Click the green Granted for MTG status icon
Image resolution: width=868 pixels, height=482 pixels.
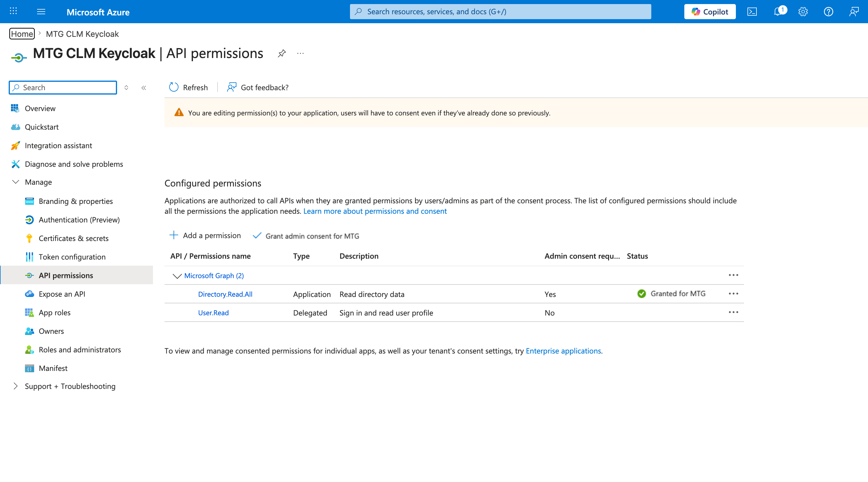click(641, 293)
